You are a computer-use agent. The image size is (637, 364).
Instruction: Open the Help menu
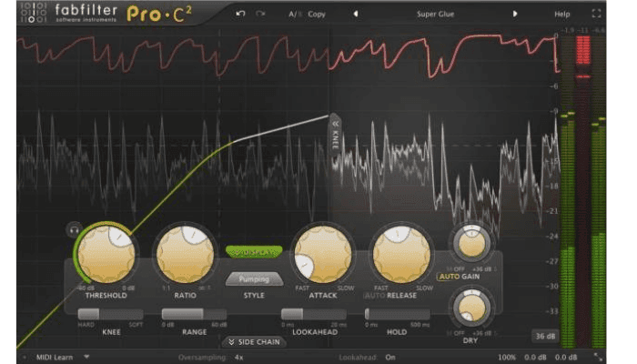562,15
